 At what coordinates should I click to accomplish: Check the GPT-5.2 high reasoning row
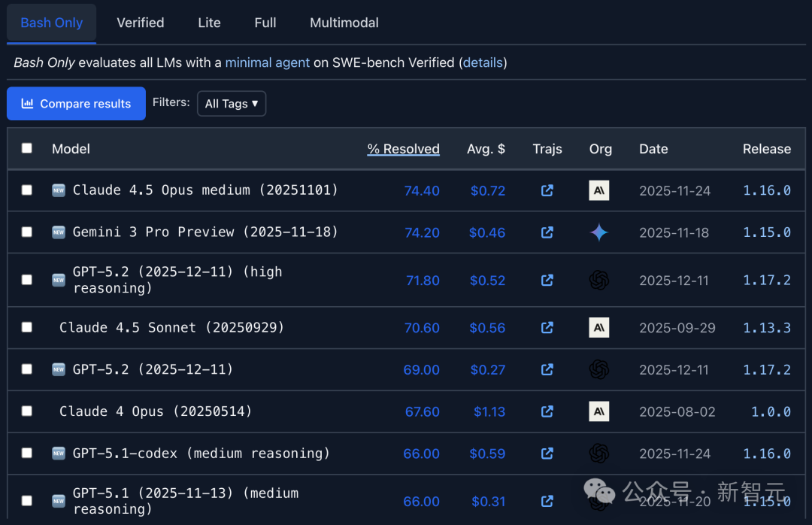27,280
